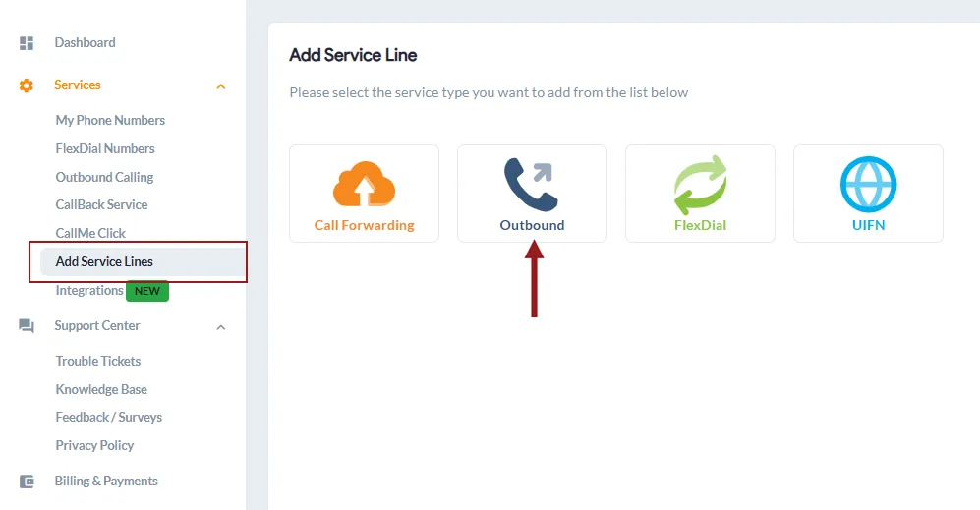Click the Support Center chat icon
The height and width of the screenshot is (510, 980).
tap(27, 326)
